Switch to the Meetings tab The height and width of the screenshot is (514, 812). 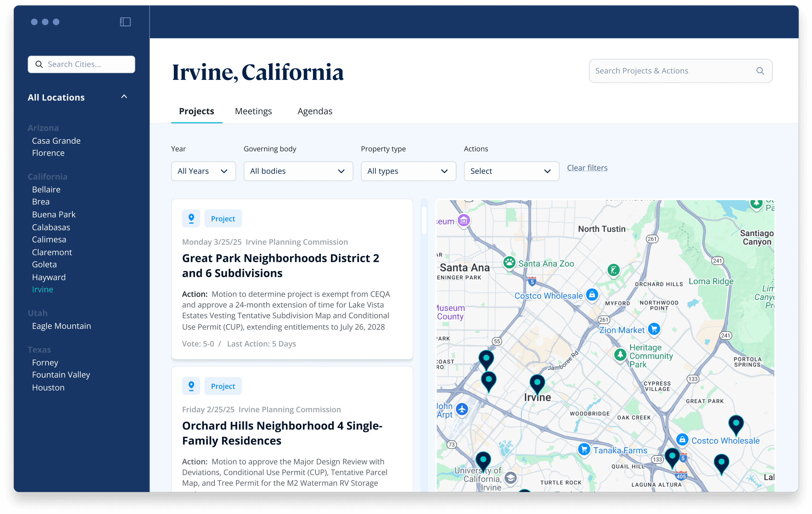253,111
